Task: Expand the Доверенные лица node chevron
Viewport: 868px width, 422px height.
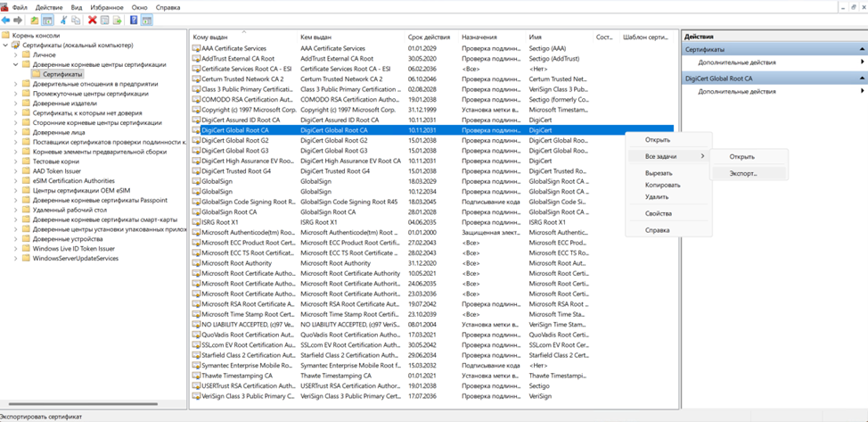Action: coord(15,132)
